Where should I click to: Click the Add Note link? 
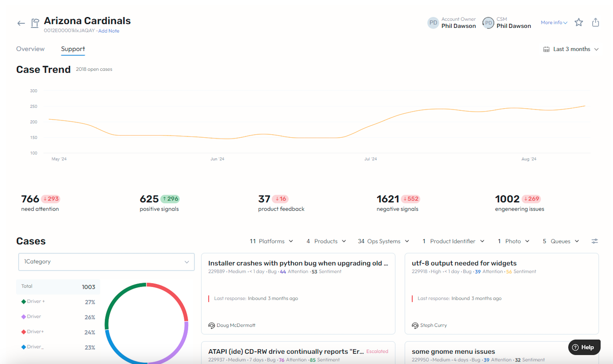tap(109, 31)
